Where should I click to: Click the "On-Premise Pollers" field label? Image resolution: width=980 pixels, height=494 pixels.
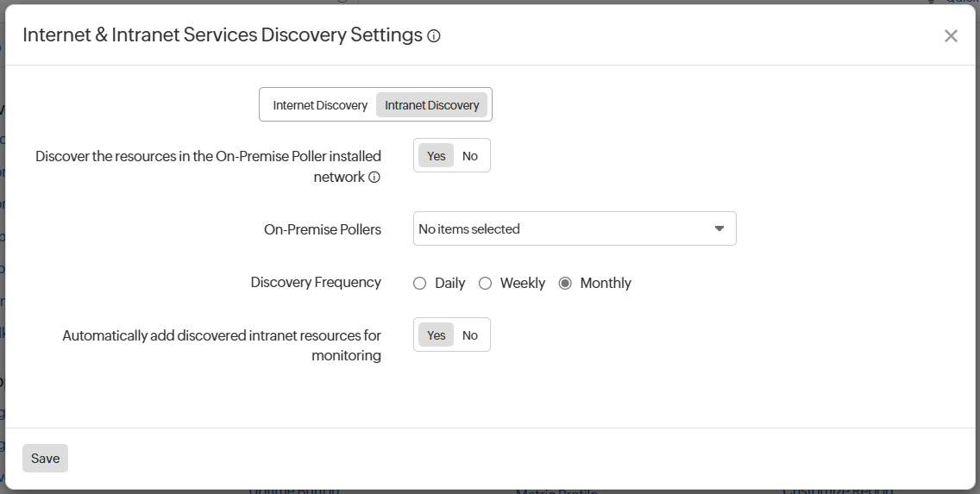coord(323,230)
